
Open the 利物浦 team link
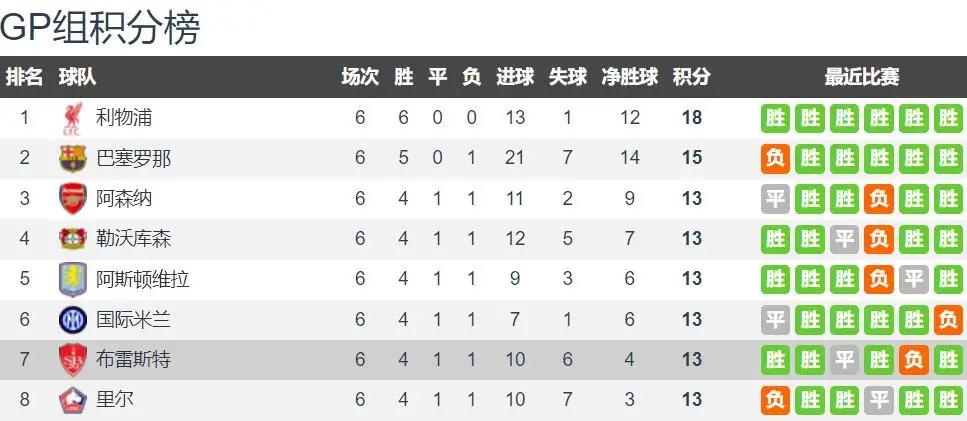[123, 117]
